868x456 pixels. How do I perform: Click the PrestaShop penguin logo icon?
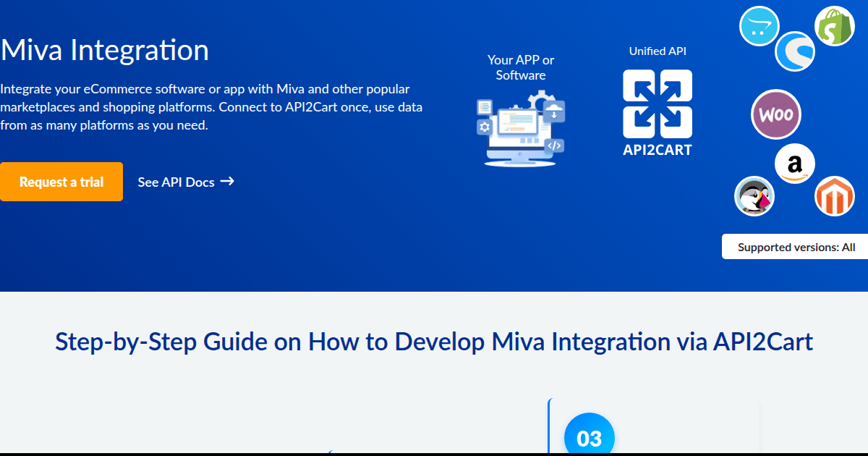click(x=754, y=196)
